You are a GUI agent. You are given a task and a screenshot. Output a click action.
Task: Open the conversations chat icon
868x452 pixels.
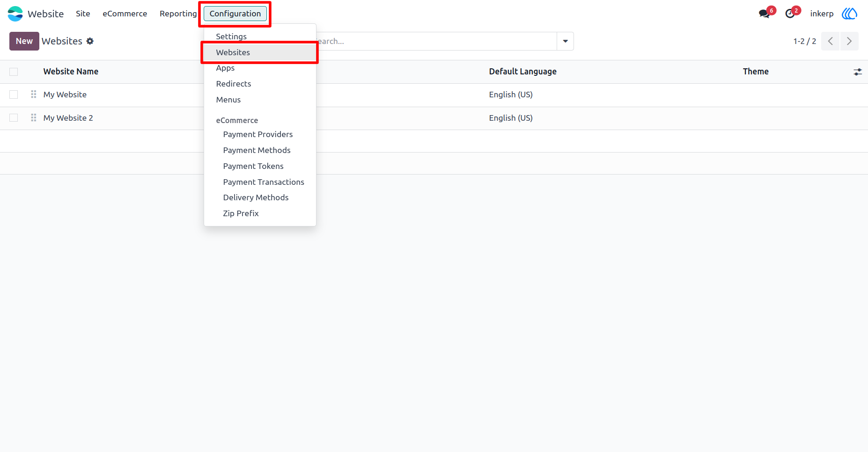pyautogui.click(x=765, y=14)
